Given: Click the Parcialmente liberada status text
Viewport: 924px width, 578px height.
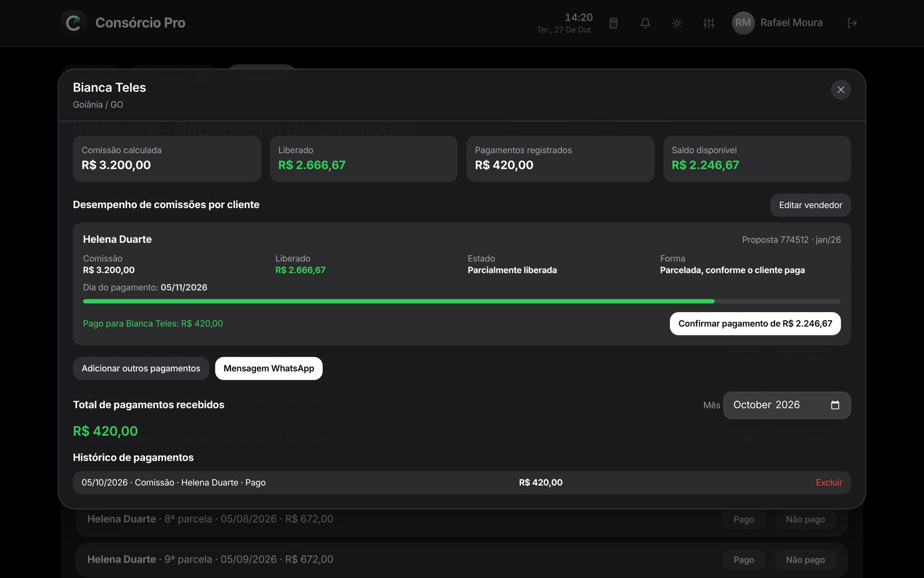Looking at the screenshot, I should (512, 271).
